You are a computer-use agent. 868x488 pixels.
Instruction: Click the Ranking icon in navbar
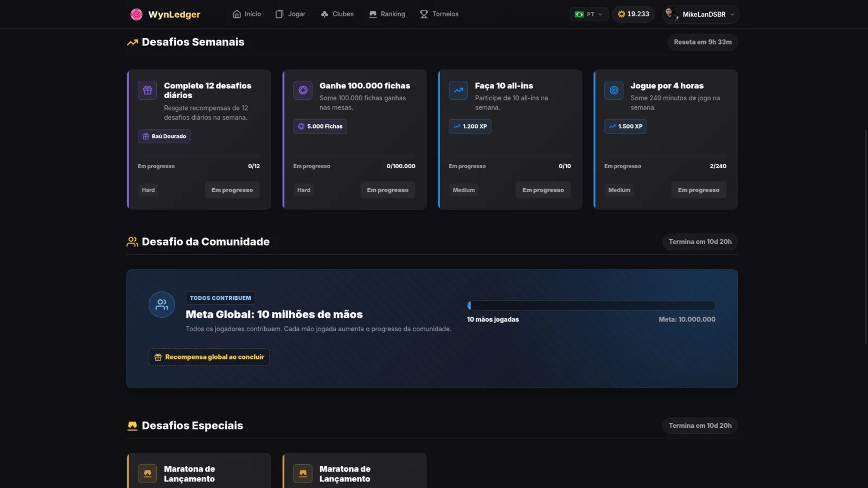pyautogui.click(x=373, y=14)
